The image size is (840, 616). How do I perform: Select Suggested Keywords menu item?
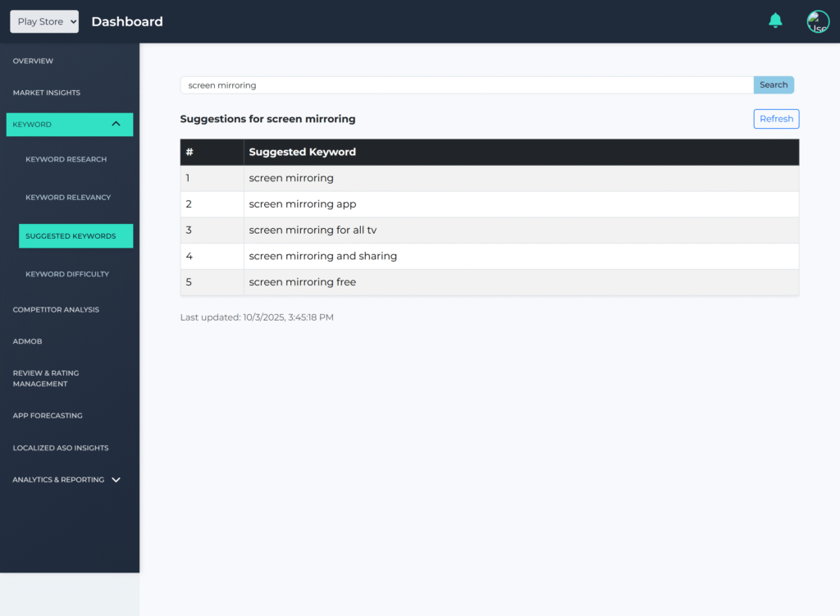(71, 236)
